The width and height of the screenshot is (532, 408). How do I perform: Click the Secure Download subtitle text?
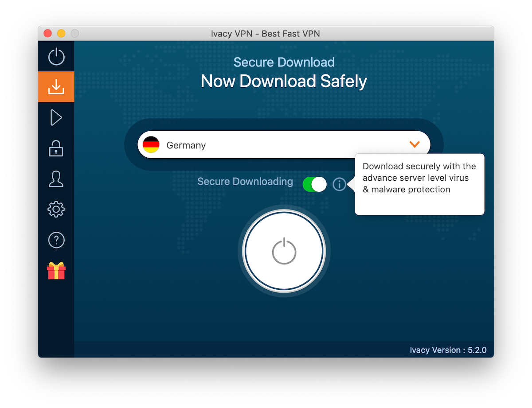[284, 62]
